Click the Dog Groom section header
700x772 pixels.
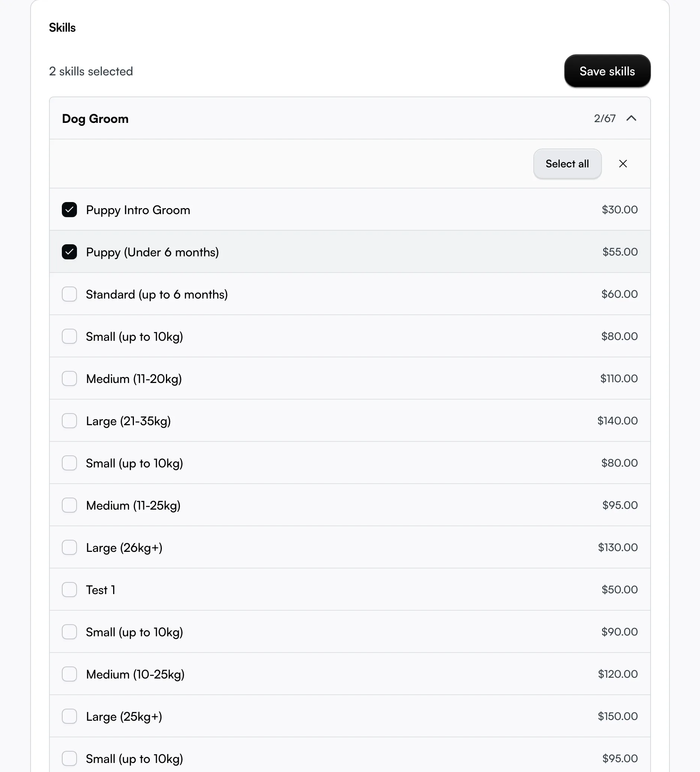(x=350, y=118)
